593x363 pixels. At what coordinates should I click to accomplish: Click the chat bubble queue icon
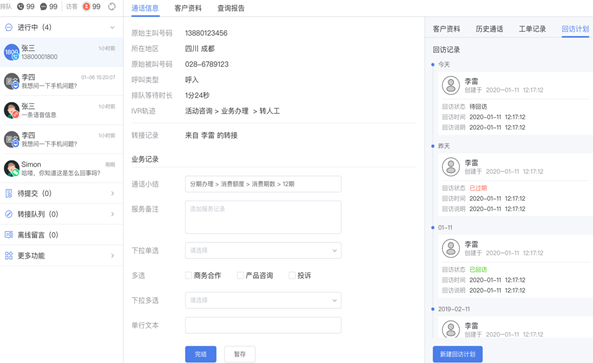[43, 6]
